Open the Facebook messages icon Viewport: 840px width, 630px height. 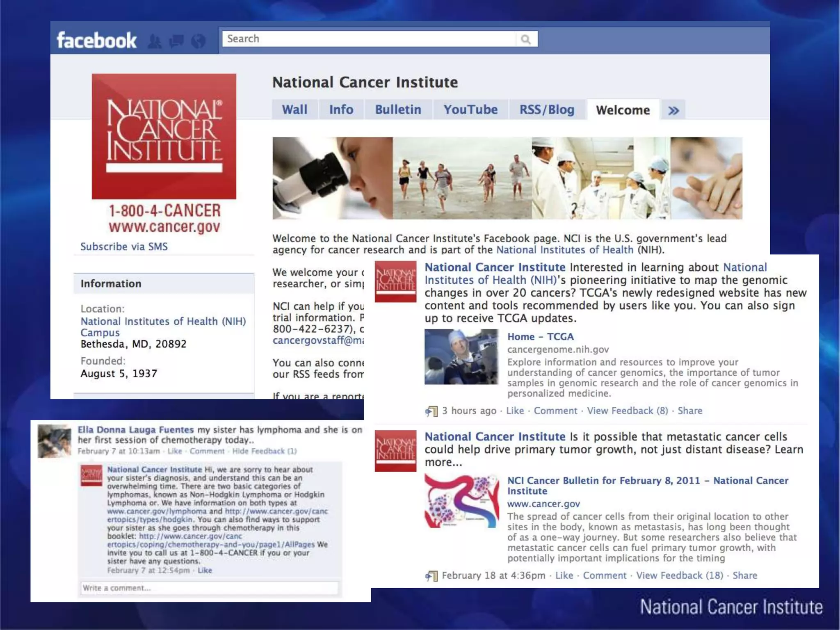pyautogui.click(x=176, y=41)
